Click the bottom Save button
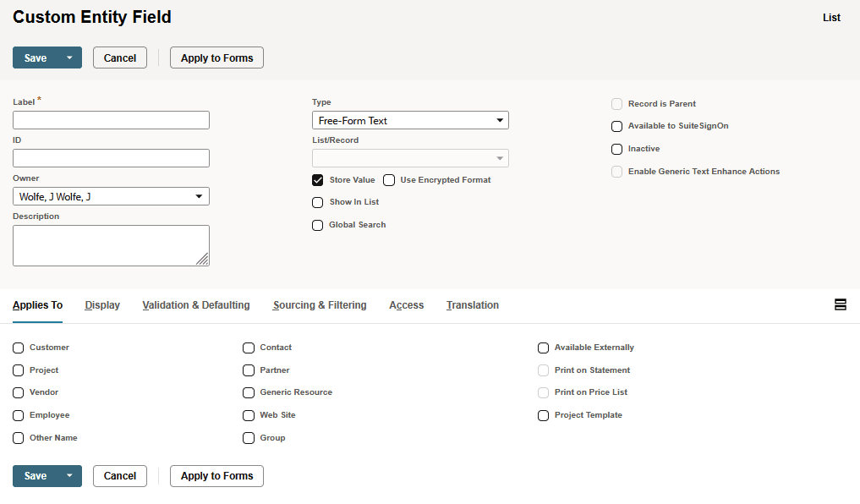Viewport: 860px width, 504px height. click(x=36, y=475)
